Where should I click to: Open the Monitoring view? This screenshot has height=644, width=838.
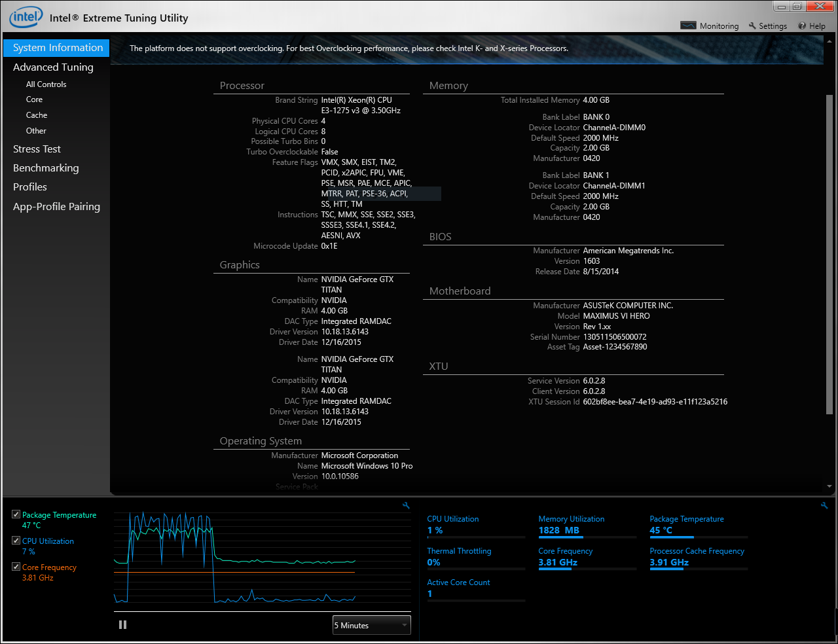tap(710, 26)
